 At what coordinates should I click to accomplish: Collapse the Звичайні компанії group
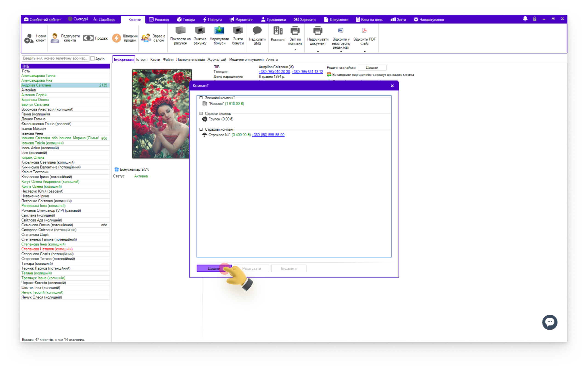201,98
